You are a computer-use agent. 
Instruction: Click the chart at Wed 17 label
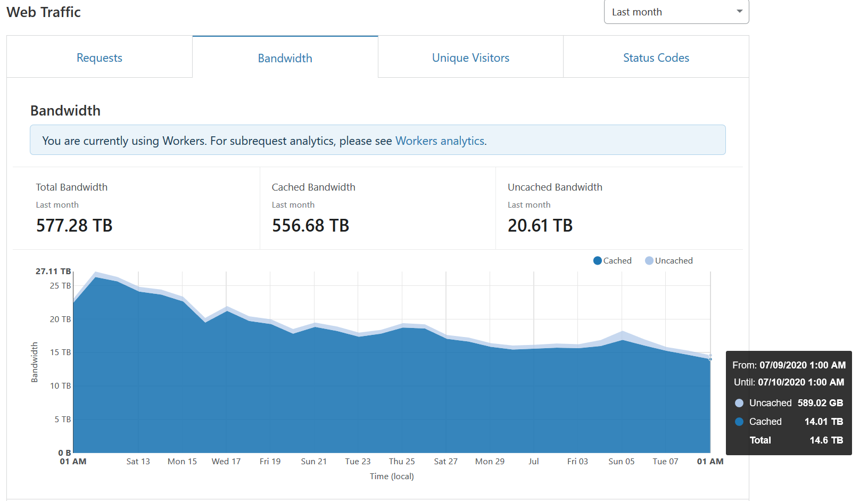(x=226, y=461)
